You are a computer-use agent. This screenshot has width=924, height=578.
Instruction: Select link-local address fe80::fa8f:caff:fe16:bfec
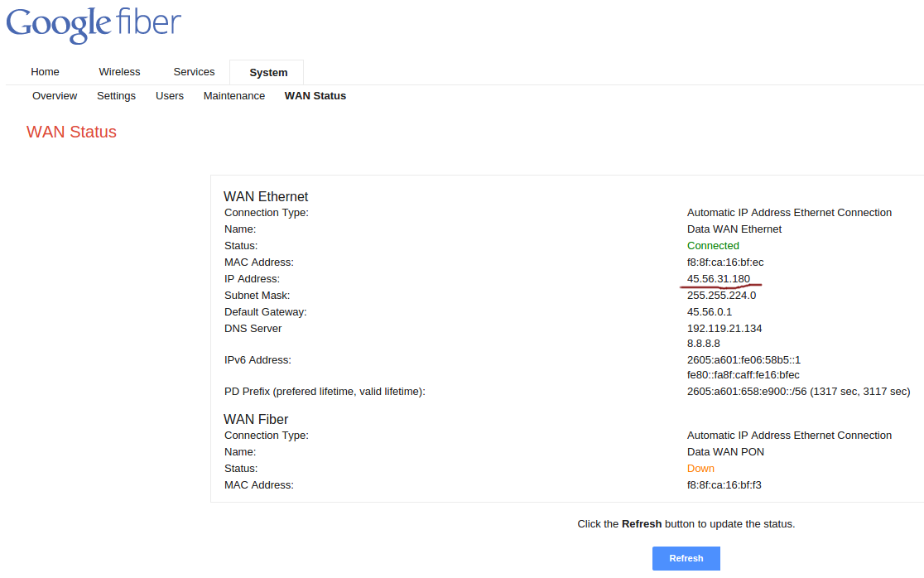click(743, 375)
